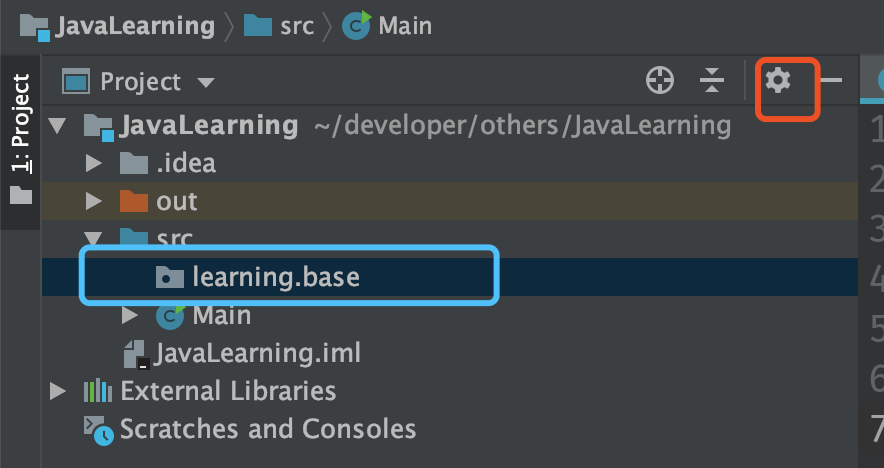Image resolution: width=884 pixels, height=468 pixels.
Task: Click the orange out folder icon
Action: 133,201
